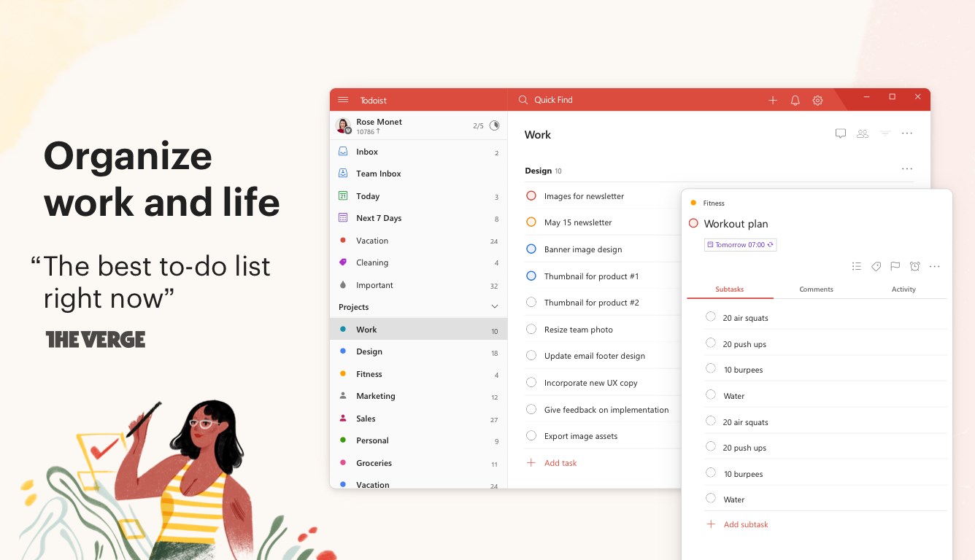This screenshot has width=975, height=560.
Task: Select the Work project
Action: [x=418, y=330]
